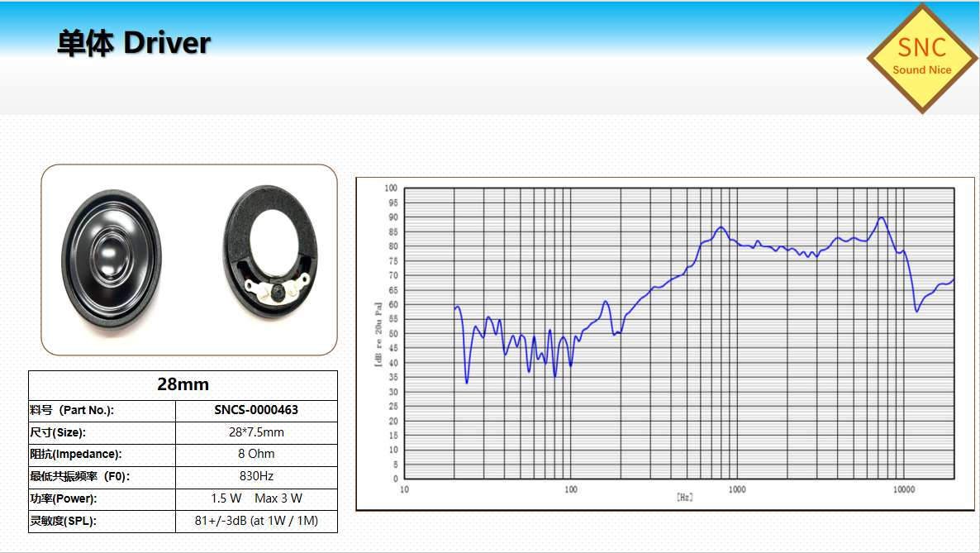Select the Part No. label cell
Image resolution: width=980 pixels, height=553 pixels.
pos(72,410)
